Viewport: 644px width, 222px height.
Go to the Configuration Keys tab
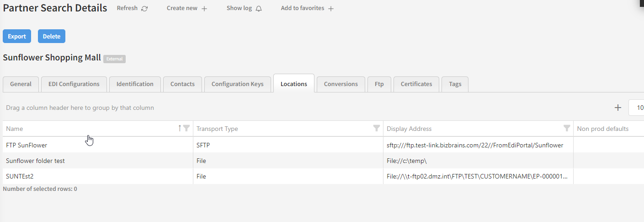[237, 84]
